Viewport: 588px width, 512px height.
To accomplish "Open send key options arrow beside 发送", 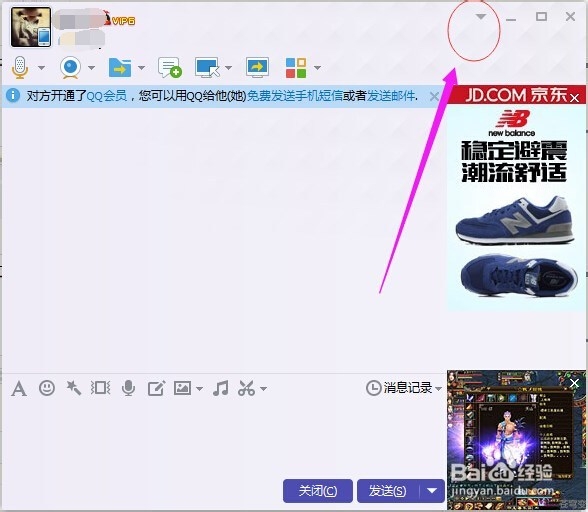I will 432,491.
